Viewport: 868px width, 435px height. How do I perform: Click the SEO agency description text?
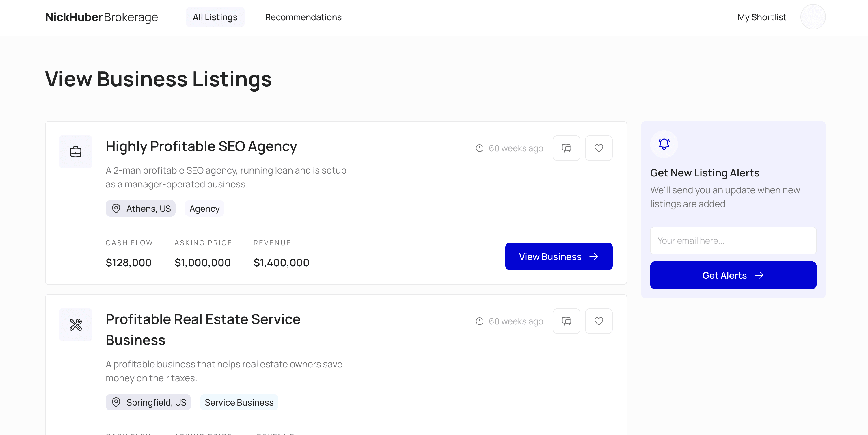(x=226, y=177)
